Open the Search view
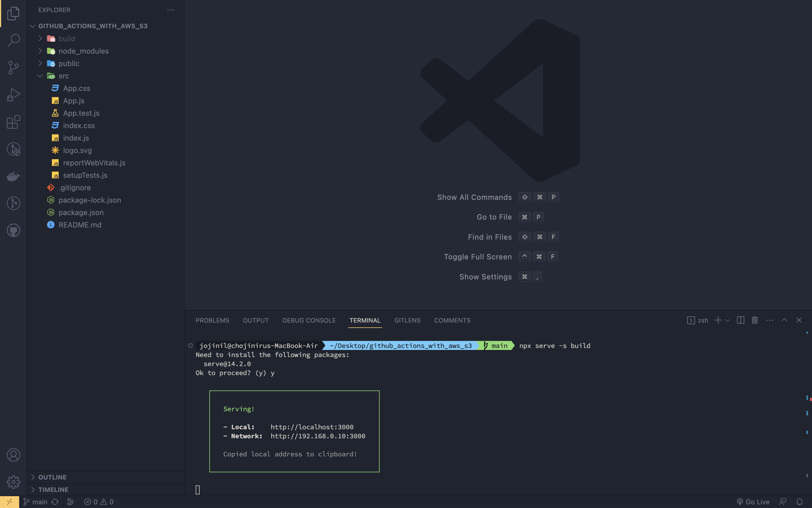The image size is (812, 508). pos(14,40)
